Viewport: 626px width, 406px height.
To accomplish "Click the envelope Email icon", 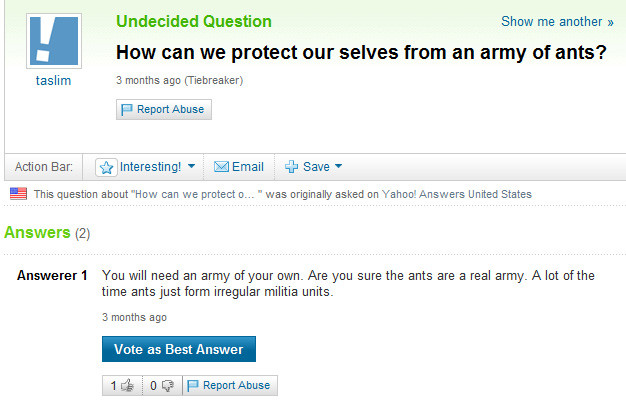I will (222, 167).
